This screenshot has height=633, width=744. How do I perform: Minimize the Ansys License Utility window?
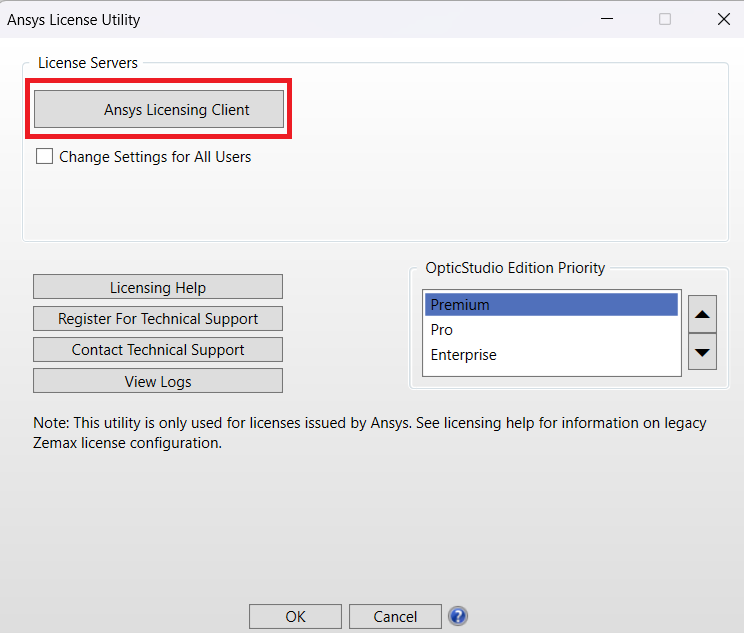[x=607, y=19]
